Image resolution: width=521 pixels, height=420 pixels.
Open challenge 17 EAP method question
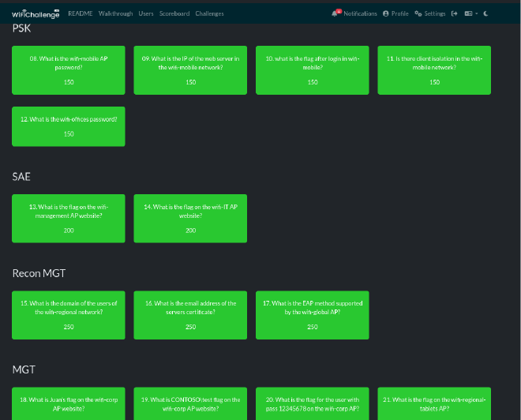[x=313, y=315]
